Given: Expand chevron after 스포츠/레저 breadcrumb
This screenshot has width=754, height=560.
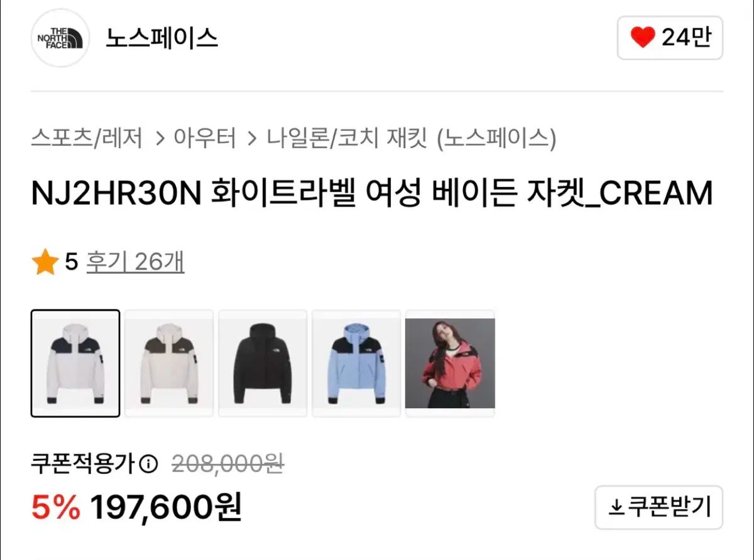Looking at the screenshot, I should tap(159, 138).
